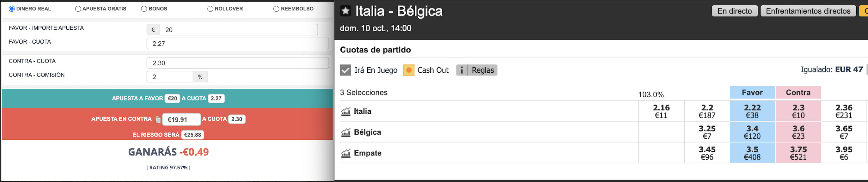Select the Bonos radio button
Image resolution: width=868 pixels, height=182 pixels.
pyautogui.click(x=144, y=9)
